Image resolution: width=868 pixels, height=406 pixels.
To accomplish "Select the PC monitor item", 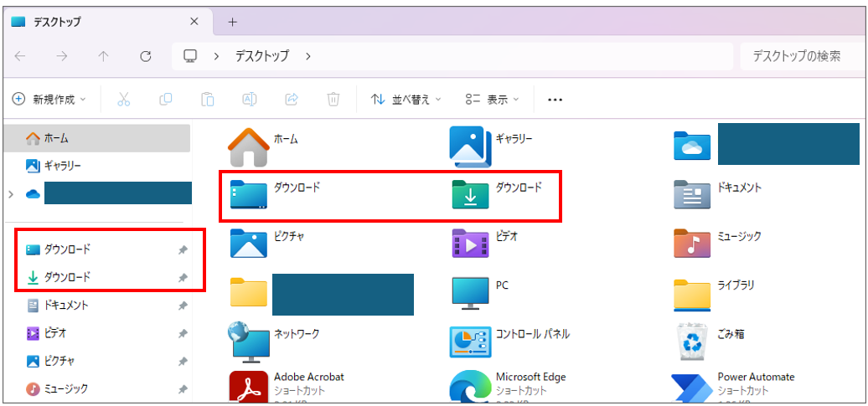I will tap(480, 293).
